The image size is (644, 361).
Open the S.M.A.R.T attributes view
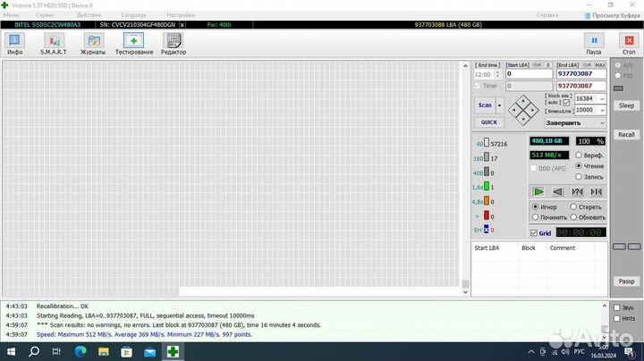point(53,43)
